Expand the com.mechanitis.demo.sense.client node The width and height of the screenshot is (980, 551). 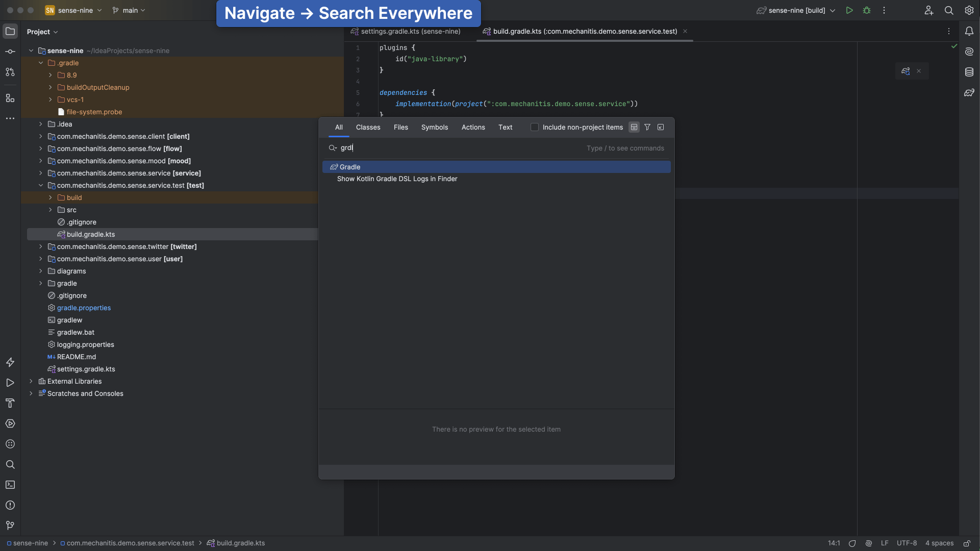pyautogui.click(x=41, y=137)
